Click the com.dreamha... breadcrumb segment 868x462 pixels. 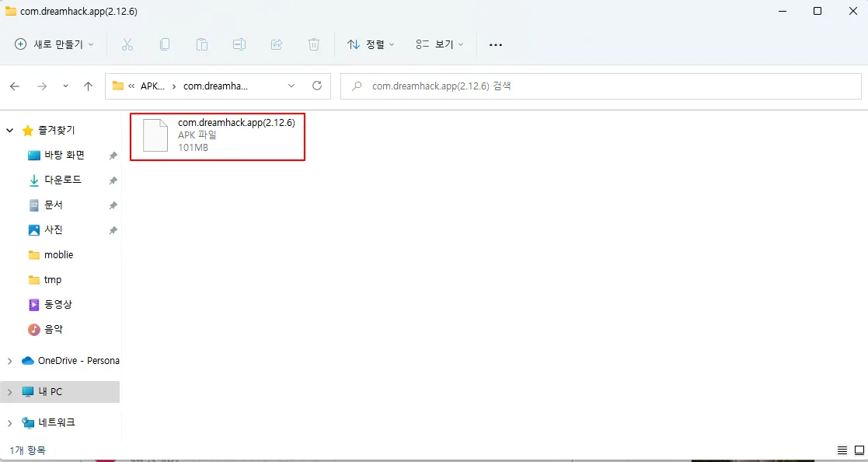(x=216, y=86)
